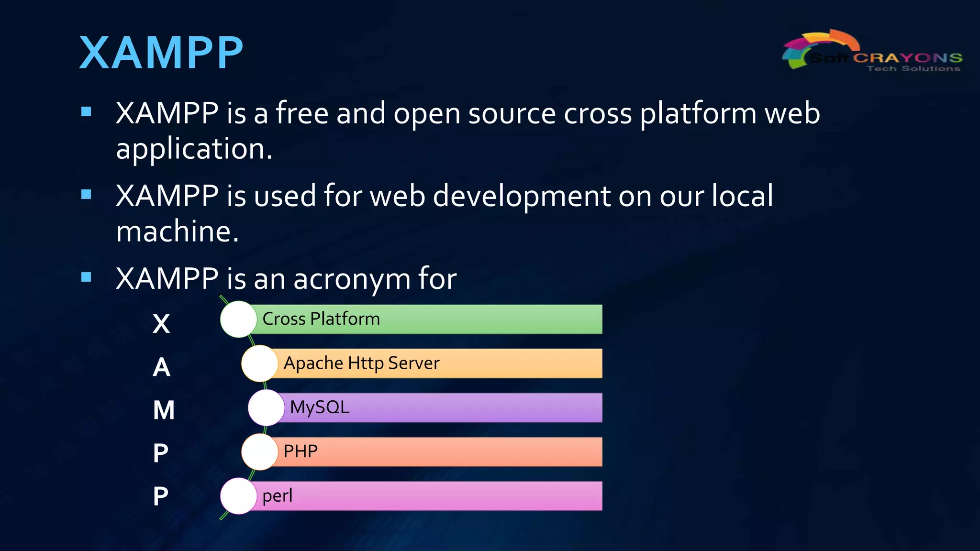980x551 pixels.
Task: Click the letter P next to the PHP bar
Action: pos(161,453)
